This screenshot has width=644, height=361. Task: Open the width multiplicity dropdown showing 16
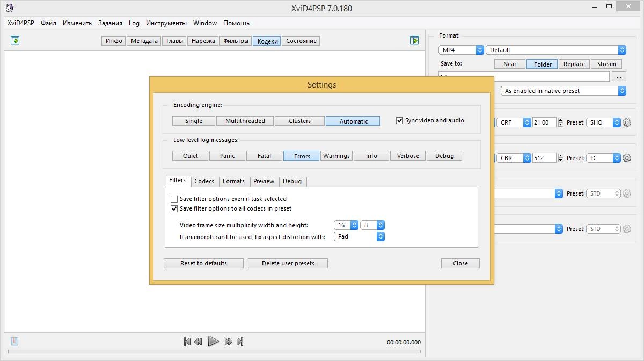coord(346,225)
